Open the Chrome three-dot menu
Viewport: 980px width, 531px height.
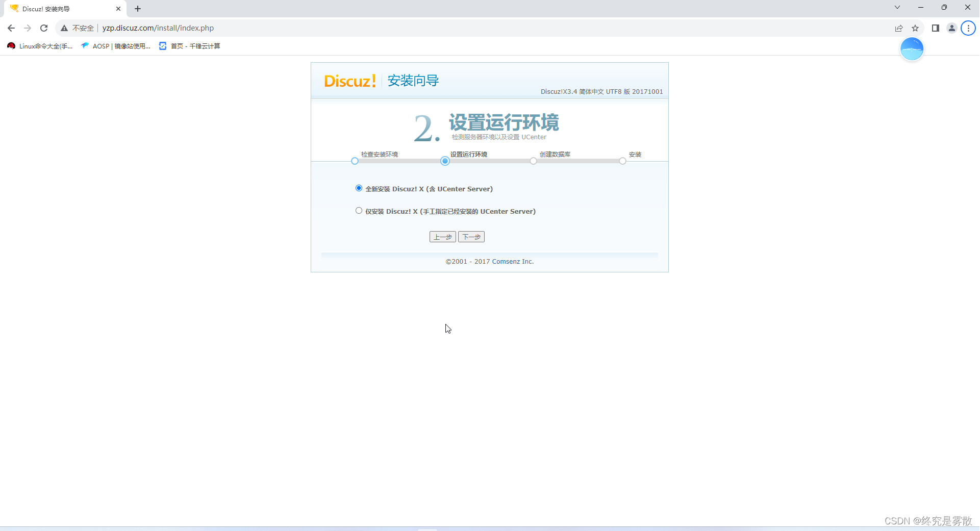pyautogui.click(x=968, y=28)
